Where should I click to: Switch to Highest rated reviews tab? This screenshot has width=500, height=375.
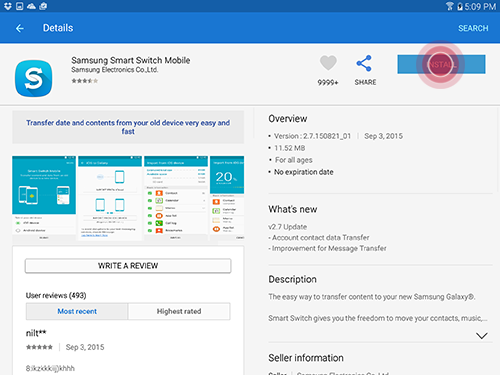(x=179, y=311)
